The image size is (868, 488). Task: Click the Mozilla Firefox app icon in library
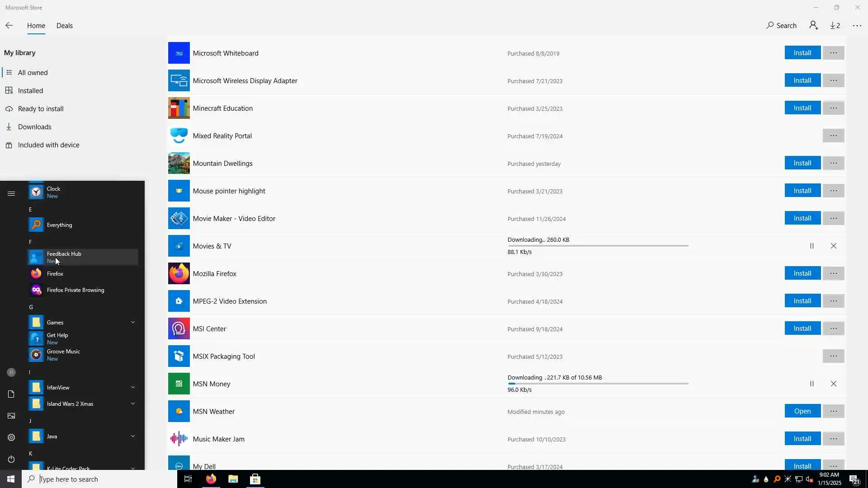click(179, 273)
